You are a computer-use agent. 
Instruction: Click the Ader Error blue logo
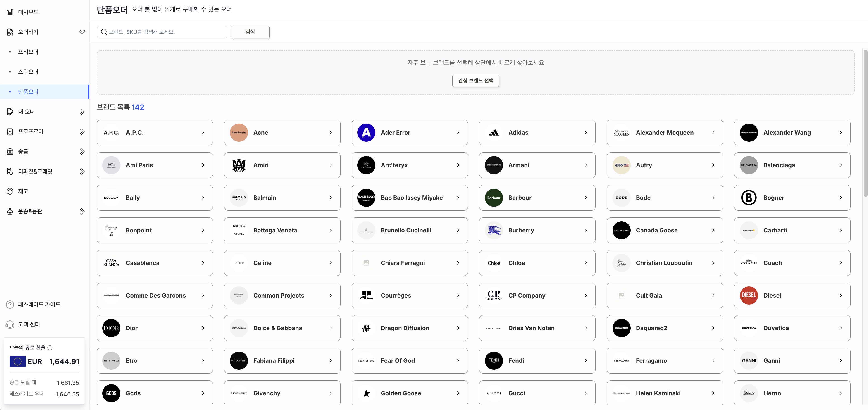pos(366,133)
